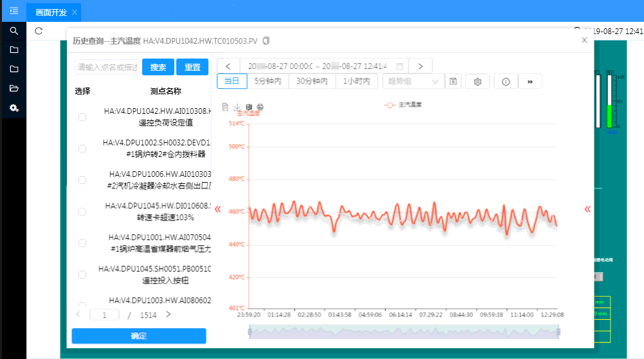The width and height of the screenshot is (644, 359).
Task: Check the #1锅炉转2#仓内拨料器 row checkbox
Action: tap(82, 148)
